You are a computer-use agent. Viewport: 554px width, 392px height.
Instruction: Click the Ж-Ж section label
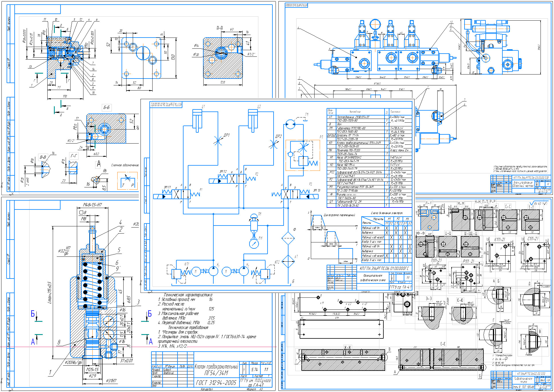click(x=348, y=348)
